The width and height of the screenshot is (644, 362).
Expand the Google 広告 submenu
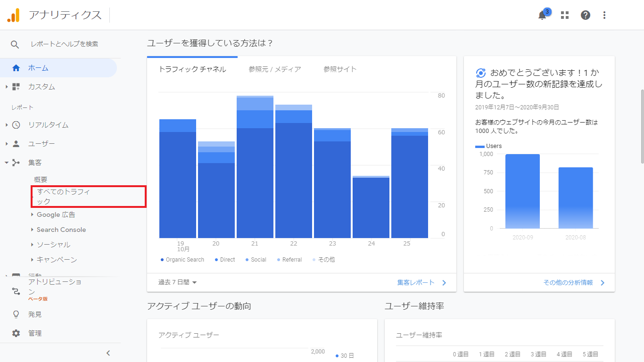tap(56, 214)
